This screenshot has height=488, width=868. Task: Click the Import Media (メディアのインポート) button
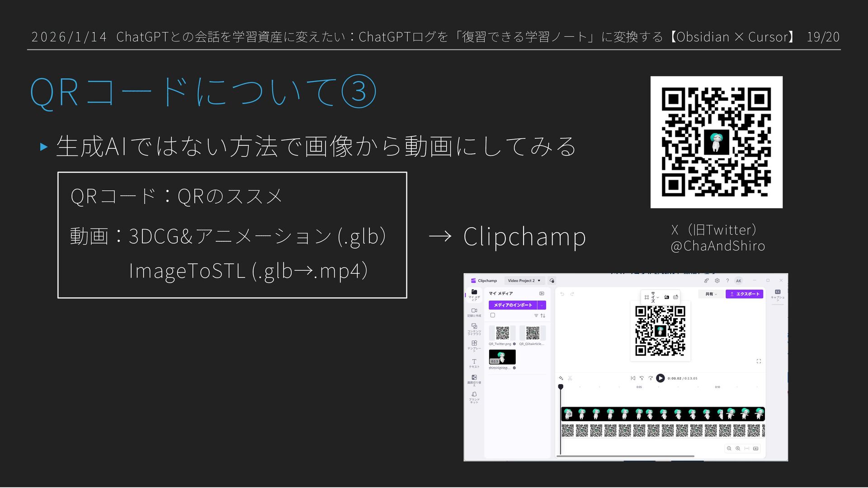(513, 305)
